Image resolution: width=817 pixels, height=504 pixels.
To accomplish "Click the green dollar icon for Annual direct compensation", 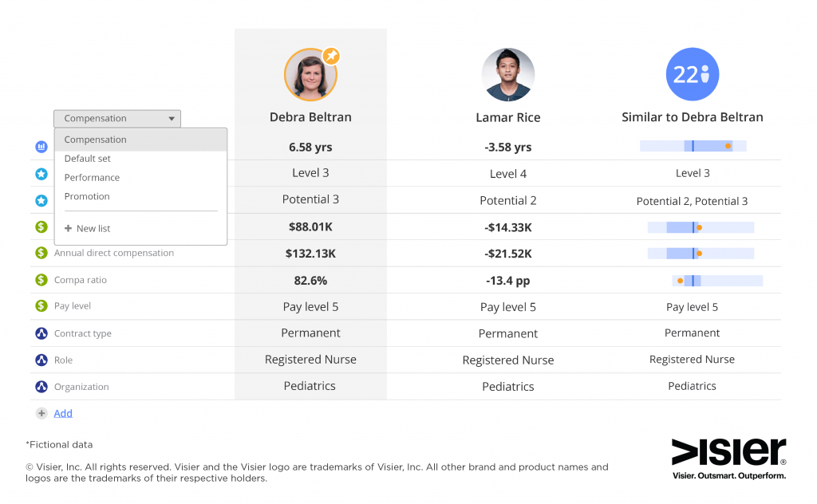I will point(41,253).
